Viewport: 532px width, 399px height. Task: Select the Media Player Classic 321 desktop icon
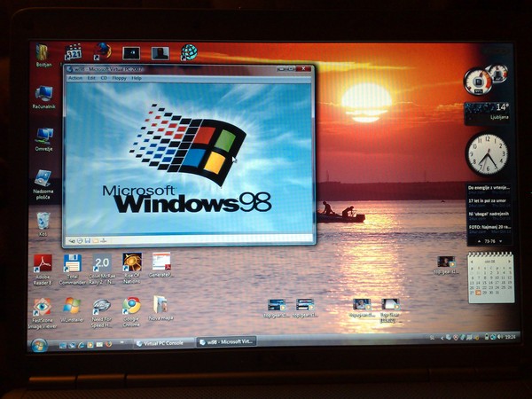[74, 52]
